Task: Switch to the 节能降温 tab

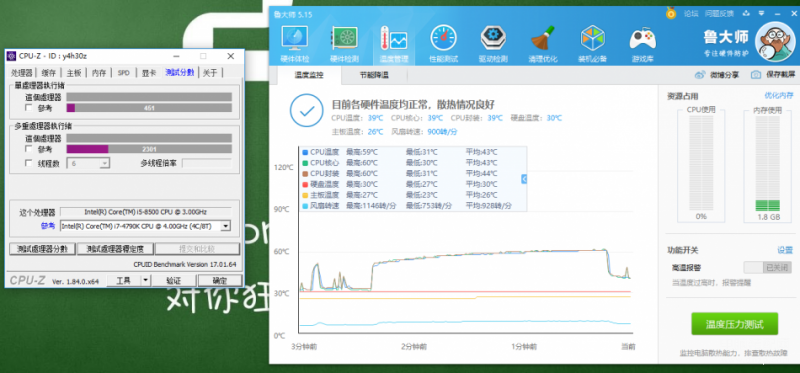Action: click(374, 75)
